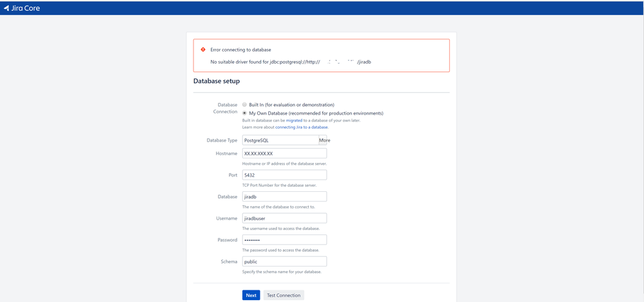Select Built In database radio option
Screen dimensions: 644x302
pyautogui.click(x=244, y=104)
